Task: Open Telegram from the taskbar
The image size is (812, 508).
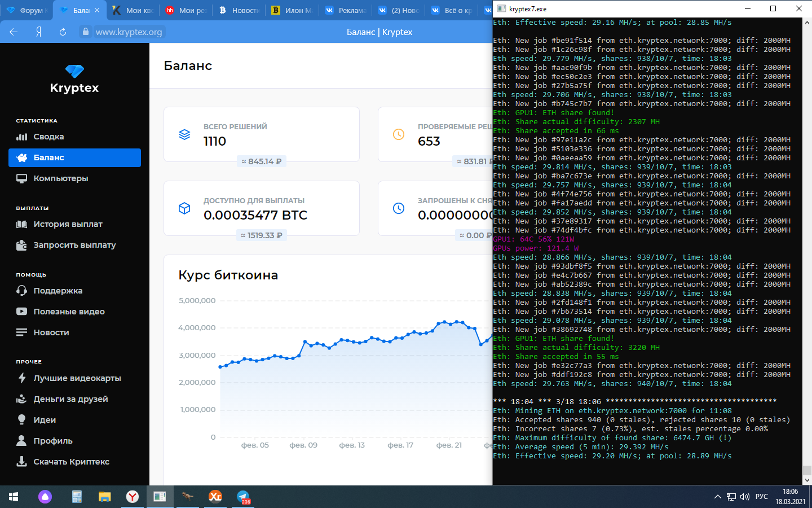Action: (x=243, y=497)
